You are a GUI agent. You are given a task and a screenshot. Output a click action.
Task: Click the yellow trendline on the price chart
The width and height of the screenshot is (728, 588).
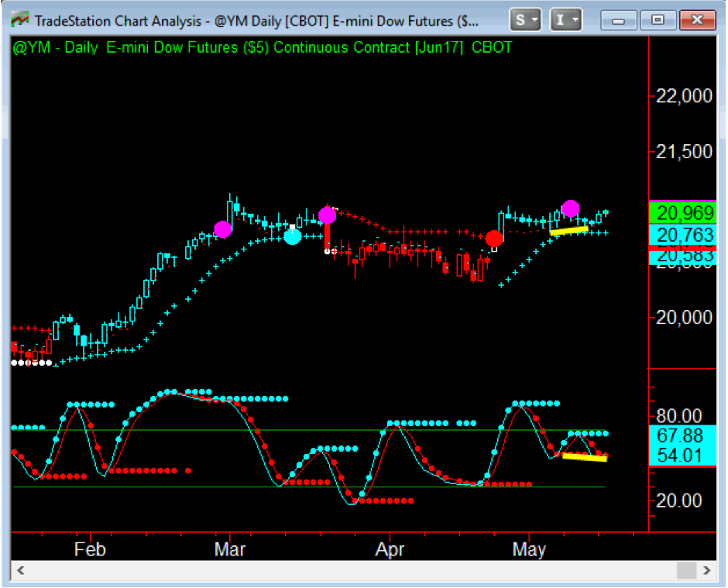point(569,230)
